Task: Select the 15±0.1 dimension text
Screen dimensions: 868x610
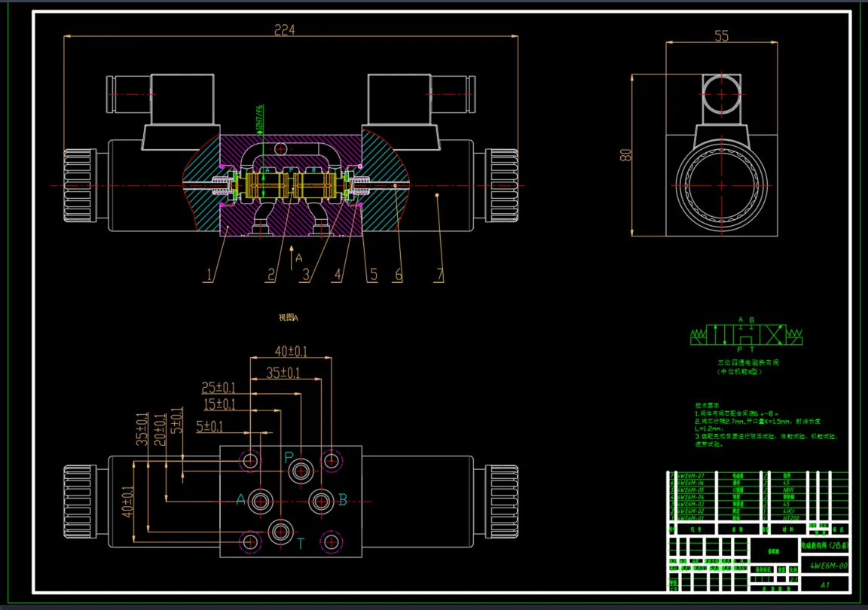Action: [x=219, y=404]
